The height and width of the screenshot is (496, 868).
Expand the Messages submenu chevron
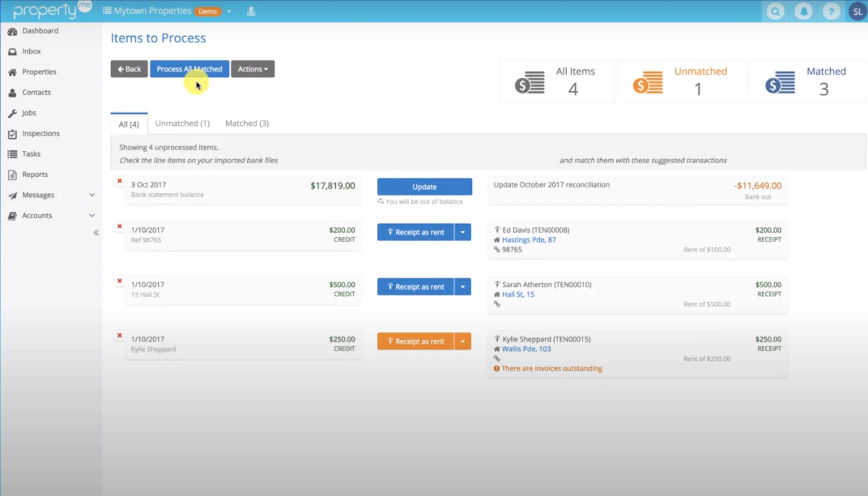[x=92, y=195]
